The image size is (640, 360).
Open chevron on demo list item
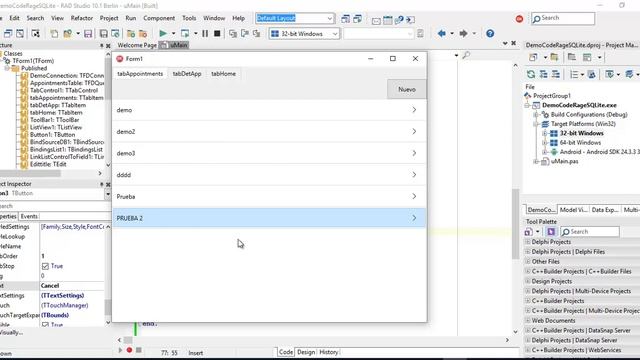(414, 110)
